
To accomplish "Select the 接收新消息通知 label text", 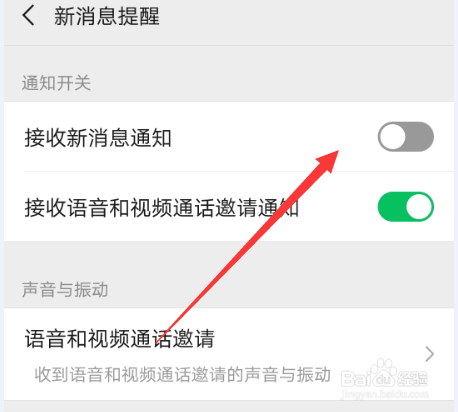I will coord(98,138).
